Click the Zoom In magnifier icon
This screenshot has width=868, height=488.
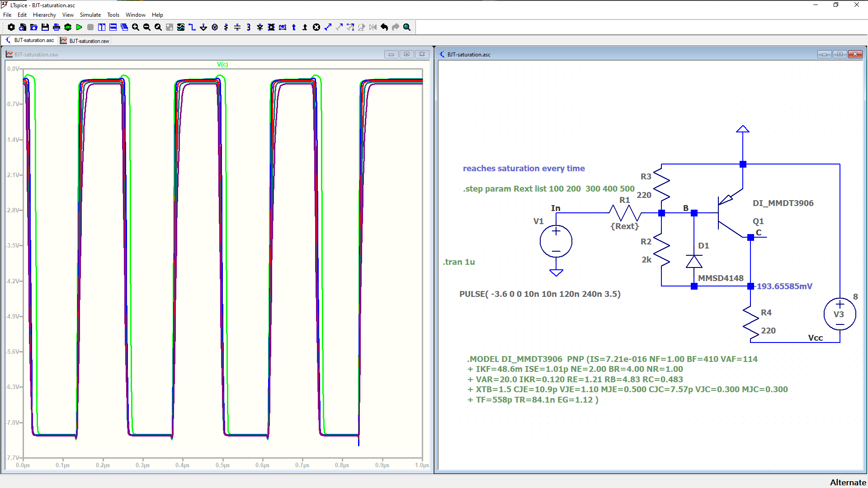[x=136, y=27]
